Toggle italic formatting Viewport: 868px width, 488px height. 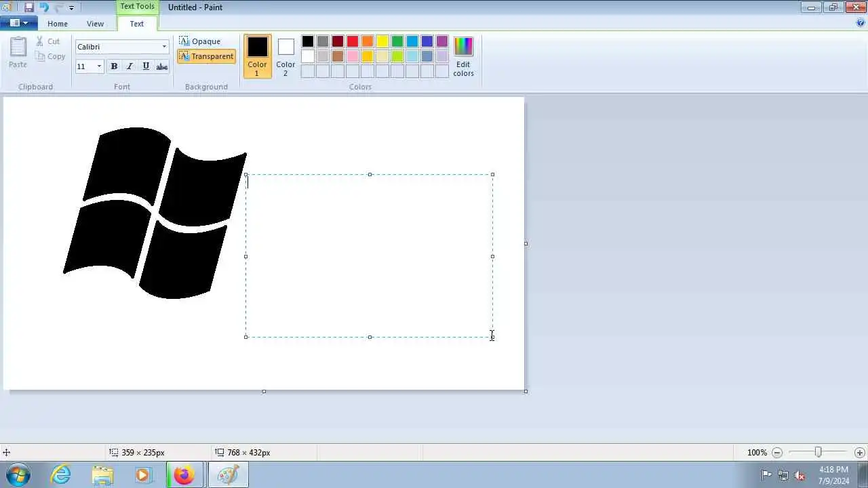click(x=130, y=66)
